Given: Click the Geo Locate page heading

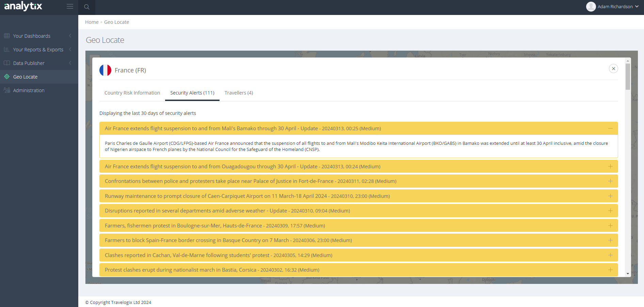Looking at the screenshot, I should click(x=105, y=40).
